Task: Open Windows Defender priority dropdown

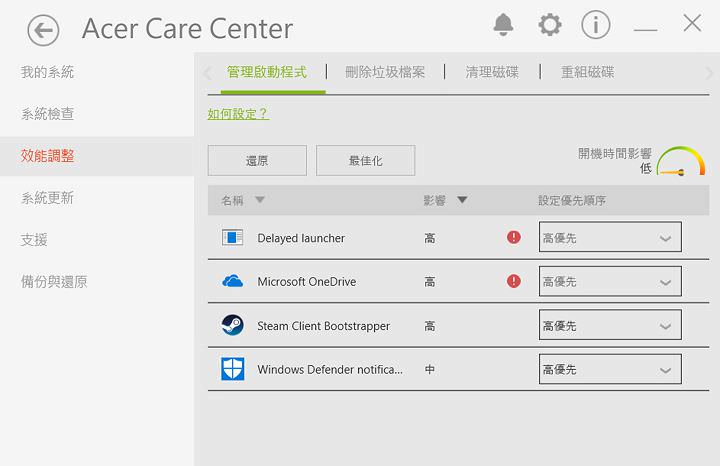Action: pyautogui.click(x=610, y=369)
